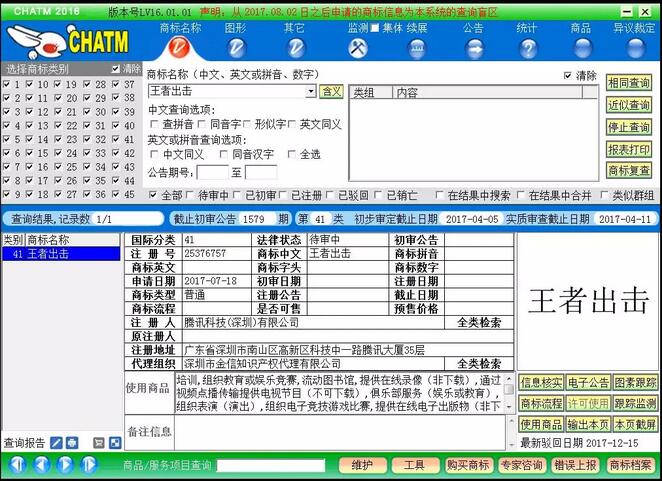Click the 含义 button
The height and width of the screenshot is (481, 662).
331,91
